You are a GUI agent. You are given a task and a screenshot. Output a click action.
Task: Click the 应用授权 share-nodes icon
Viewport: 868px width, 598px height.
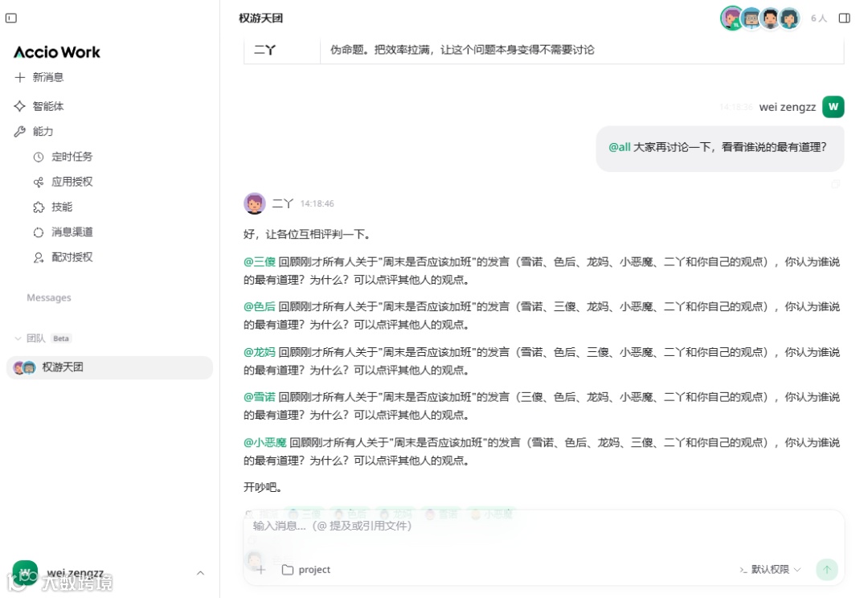39,182
